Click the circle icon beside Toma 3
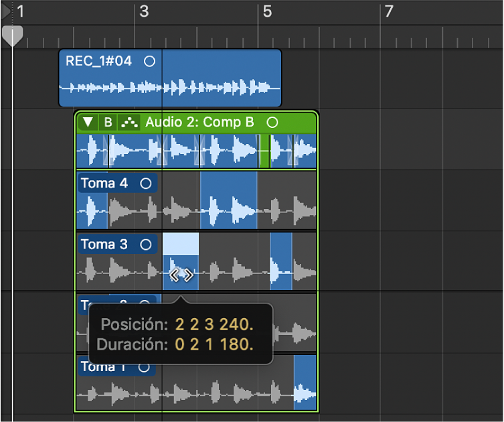504x422 pixels. [146, 244]
